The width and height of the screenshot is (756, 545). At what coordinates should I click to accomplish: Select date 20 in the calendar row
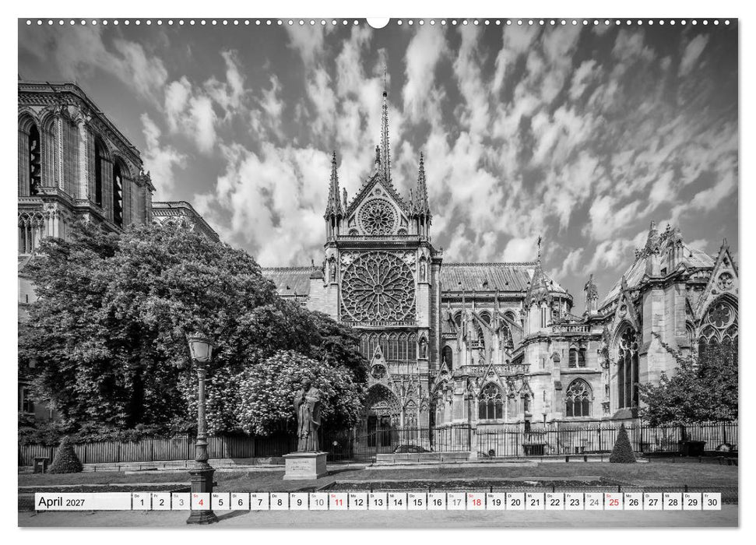[516, 501]
